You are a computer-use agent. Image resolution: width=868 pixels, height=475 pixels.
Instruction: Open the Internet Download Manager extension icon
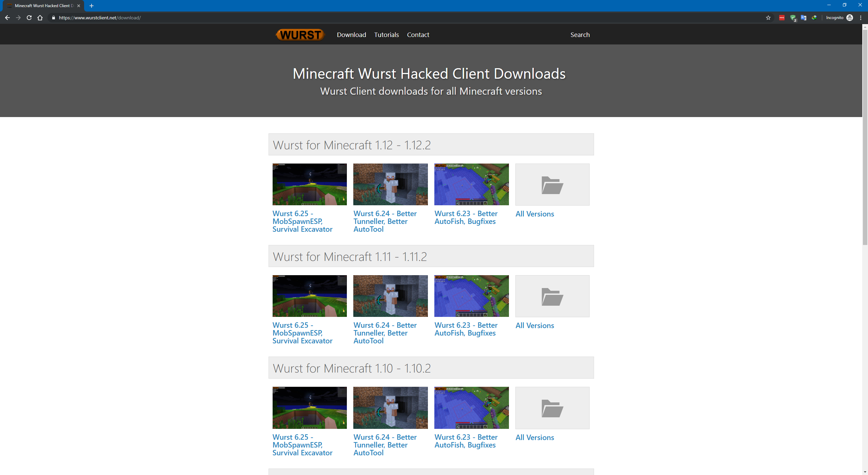coord(814,18)
